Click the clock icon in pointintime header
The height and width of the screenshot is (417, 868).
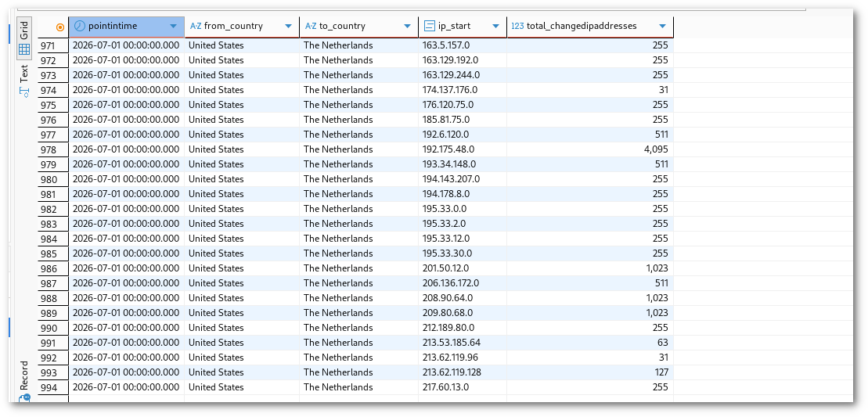[80, 26]
